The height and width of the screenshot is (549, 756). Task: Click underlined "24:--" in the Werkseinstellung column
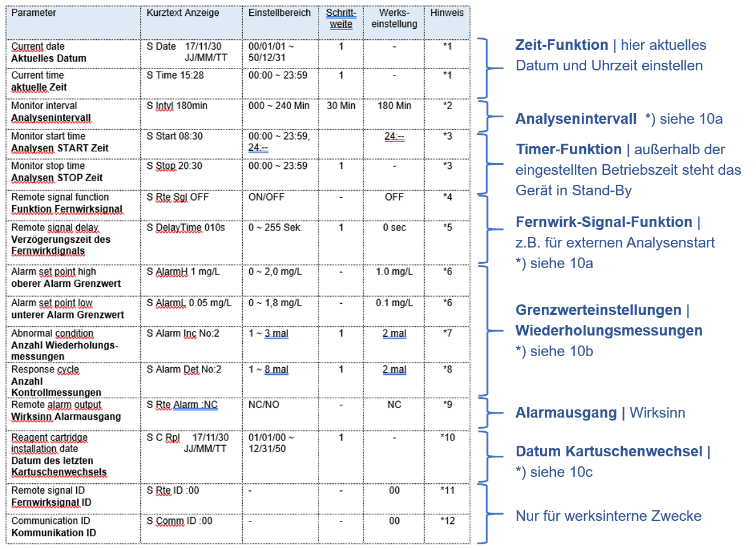(x=394, y=136)
